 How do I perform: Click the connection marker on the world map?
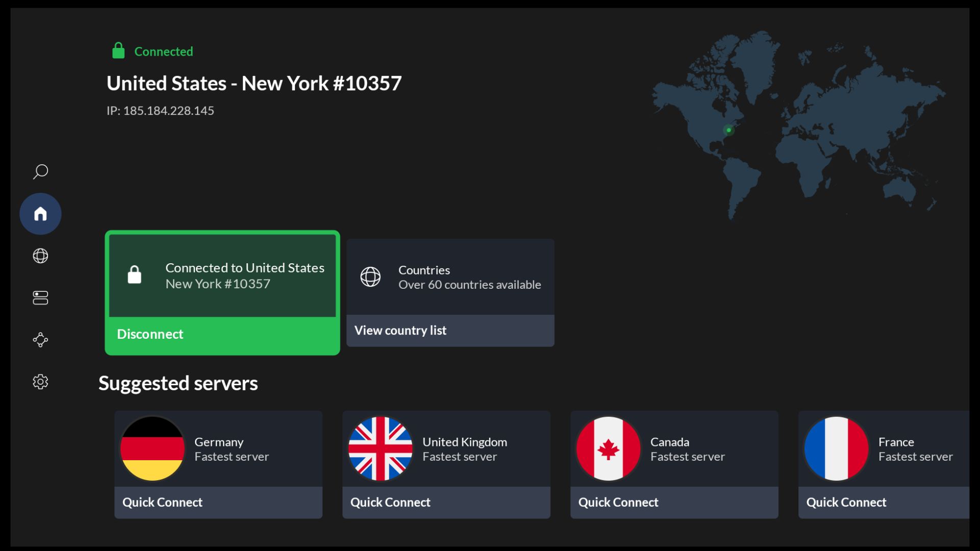tap(729, 130)
